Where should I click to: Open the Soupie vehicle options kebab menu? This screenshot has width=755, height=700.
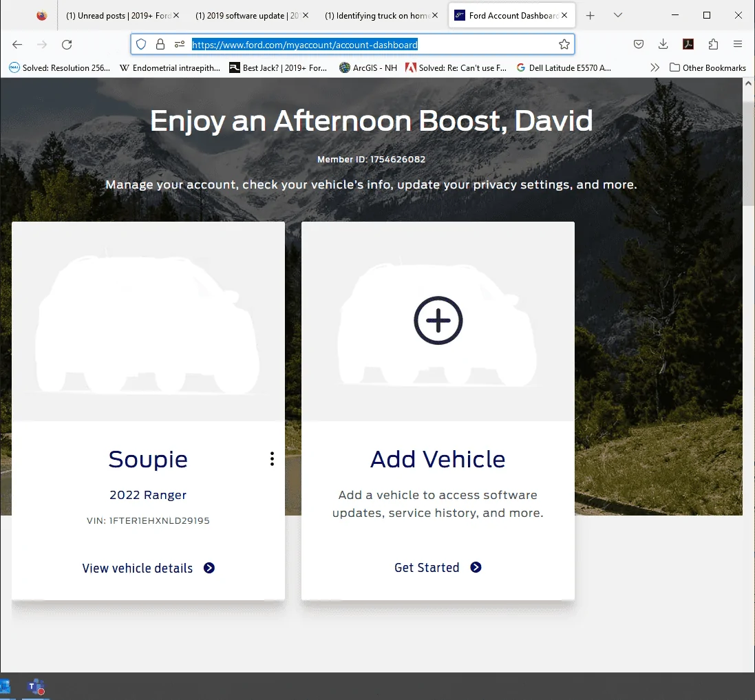272,459
